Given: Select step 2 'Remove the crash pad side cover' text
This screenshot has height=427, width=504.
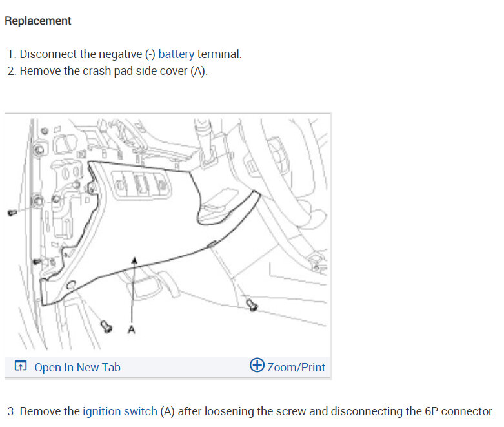Looking at the screenshot, I should [103, 71].
